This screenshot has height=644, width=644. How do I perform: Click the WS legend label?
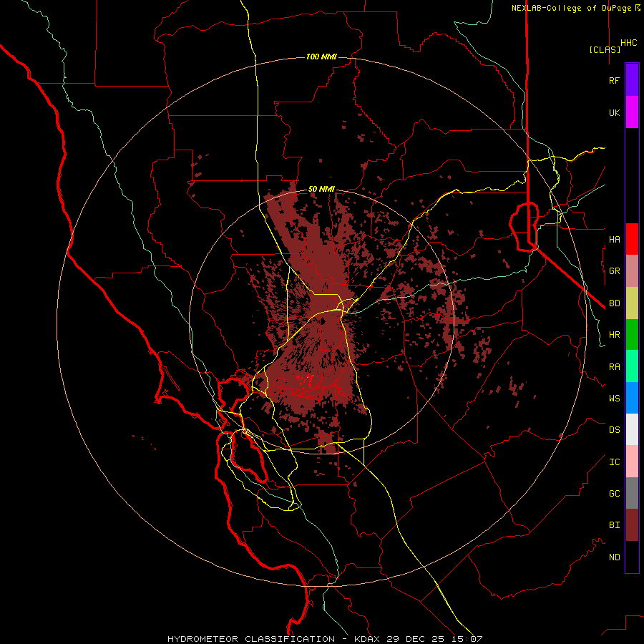coord(614,398)
